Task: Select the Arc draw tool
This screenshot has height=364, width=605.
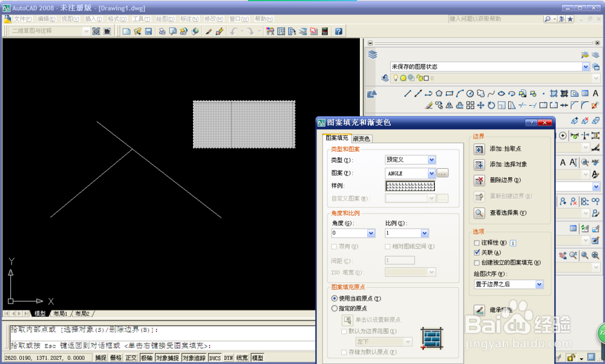Action: pyautogui.click(x=460, y=93)
